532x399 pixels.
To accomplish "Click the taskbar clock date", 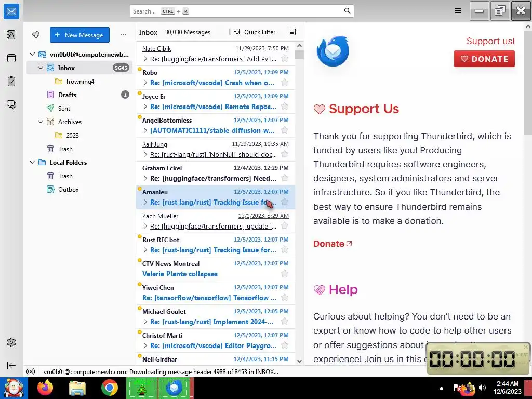I will click(507, 392).
